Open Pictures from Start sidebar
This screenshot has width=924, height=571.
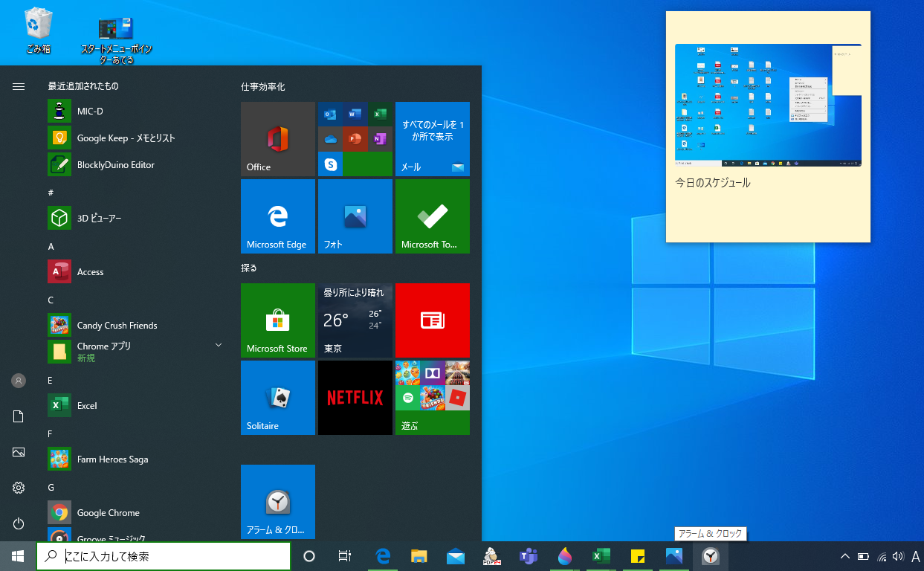coord(19,452)
